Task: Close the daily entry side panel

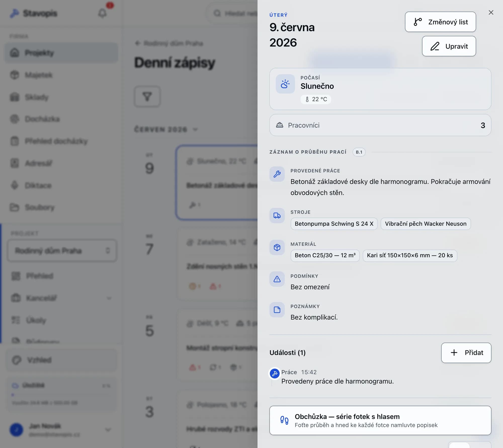Action: [x=491, y=13]
